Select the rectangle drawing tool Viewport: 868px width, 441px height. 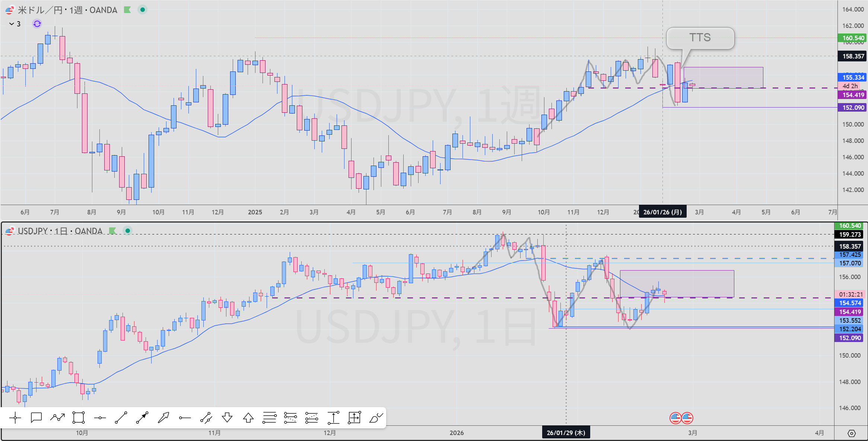79,418
